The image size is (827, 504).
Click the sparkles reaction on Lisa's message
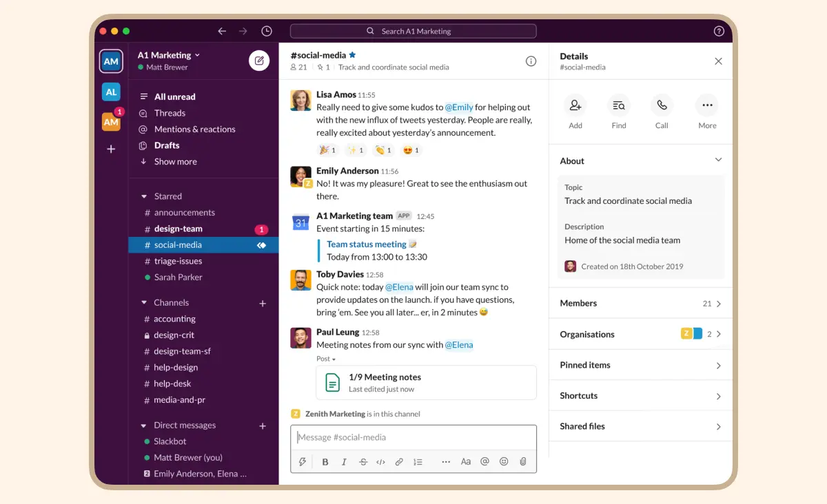356,150
